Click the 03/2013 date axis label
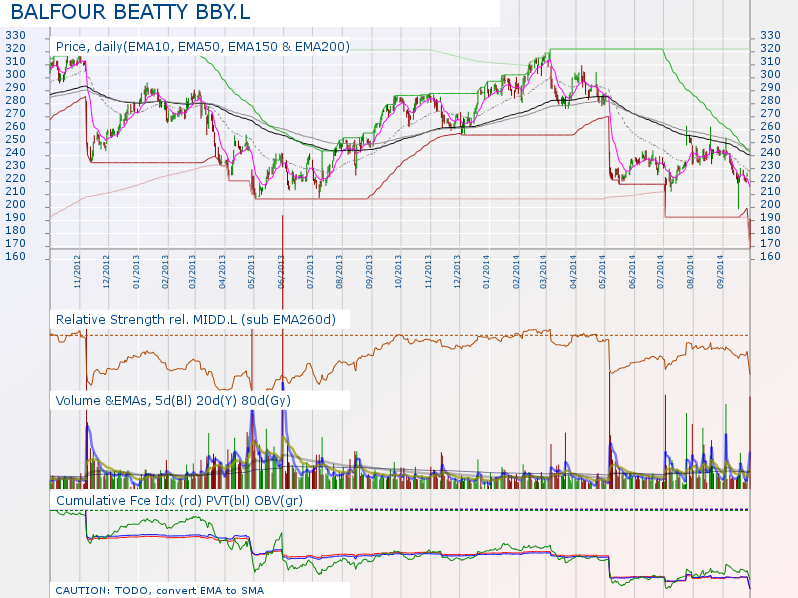This screenshot has width=798, height=598. pyautogui.click(x=192, y=272)
